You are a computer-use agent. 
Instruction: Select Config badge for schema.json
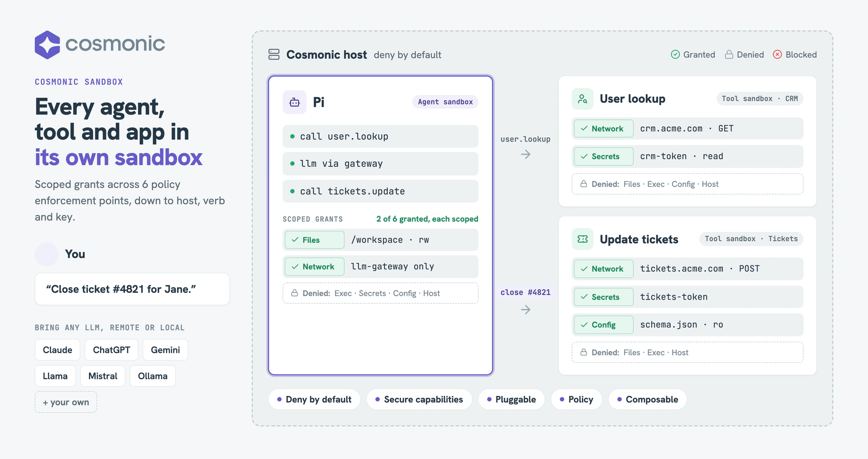click(604, 325)
